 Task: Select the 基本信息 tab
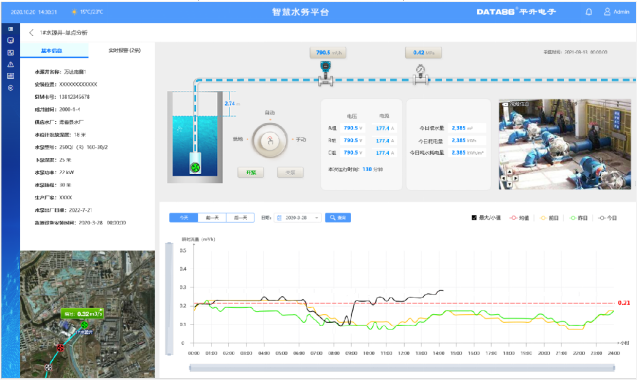[x=54, y=50]
